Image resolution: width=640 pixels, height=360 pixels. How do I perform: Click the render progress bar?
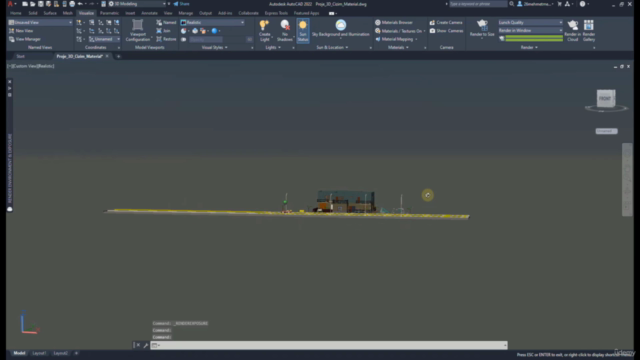534,39
